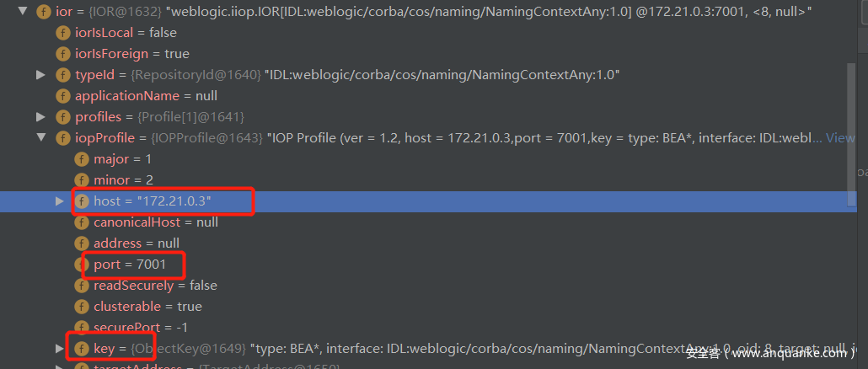Image resolution: width=868 pixels, height=369 pixels.
Task: Expand the key ObjectKey node
Action: point(59,348)
